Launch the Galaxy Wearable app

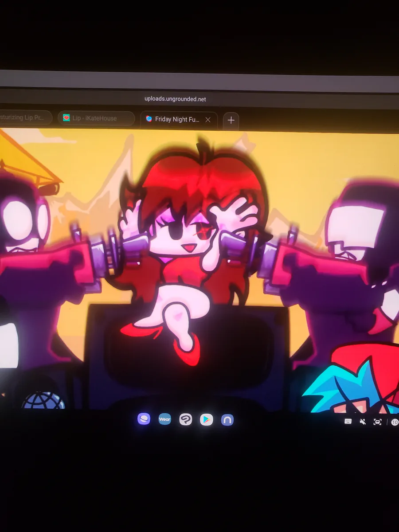(164, 419)
